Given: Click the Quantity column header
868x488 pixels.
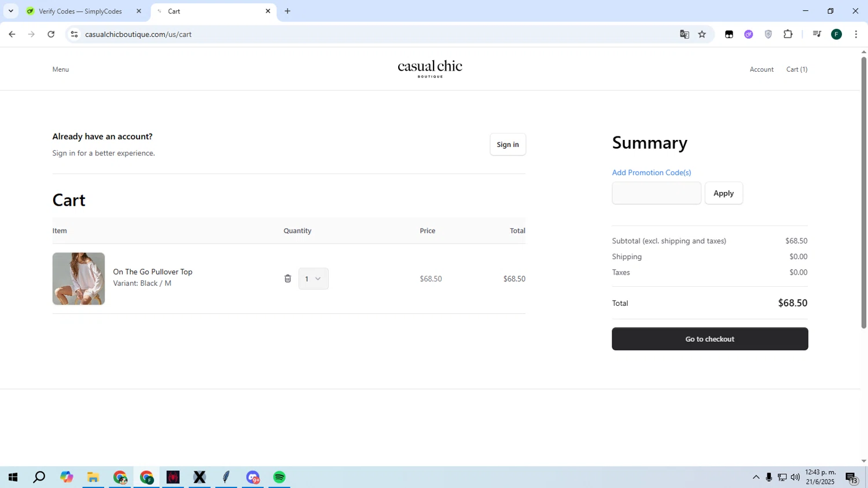Looking at the screenshot, I should (297, 231).
